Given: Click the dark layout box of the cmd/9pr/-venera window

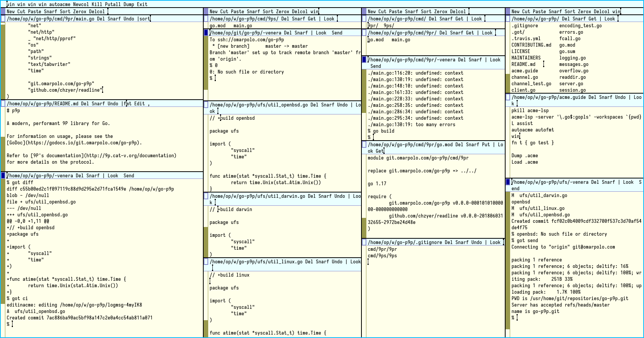Looking at the screenshot, I should coord(364,59).
